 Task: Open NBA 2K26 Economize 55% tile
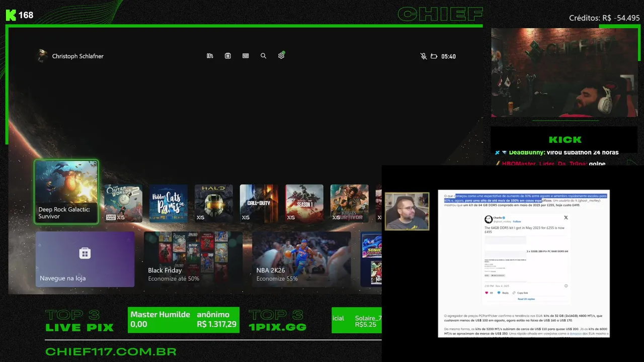(x=301, y=259)
